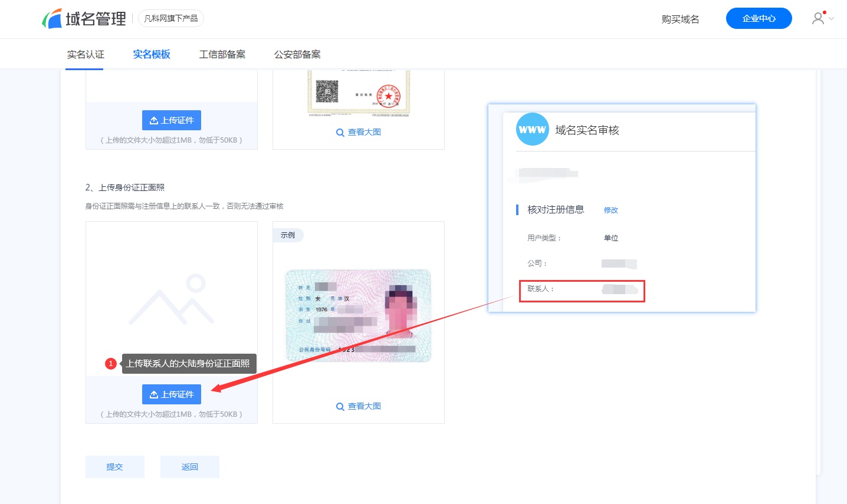
Task: Open the 工信部备案 tab
Action: 222,54
